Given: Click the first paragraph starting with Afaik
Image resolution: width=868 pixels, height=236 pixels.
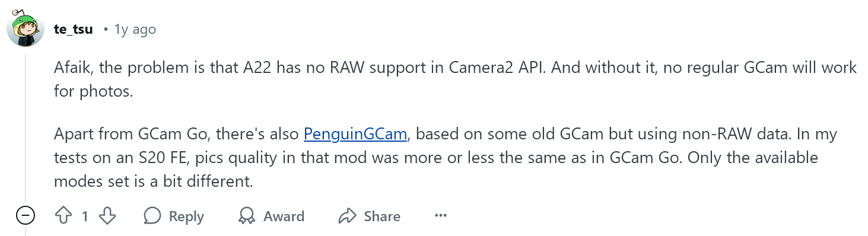Looking at the screenshot, I should pos(455,79).
